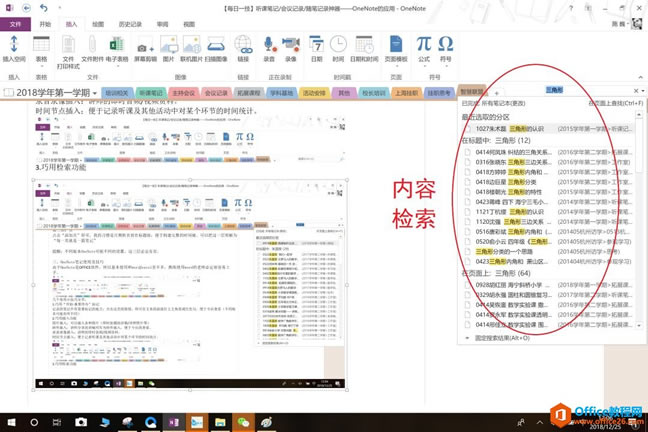The height and width of the screenshot is (432, 648).
Task: Click the Online Pictures (联机图片) icon
Action: point(191,49)
